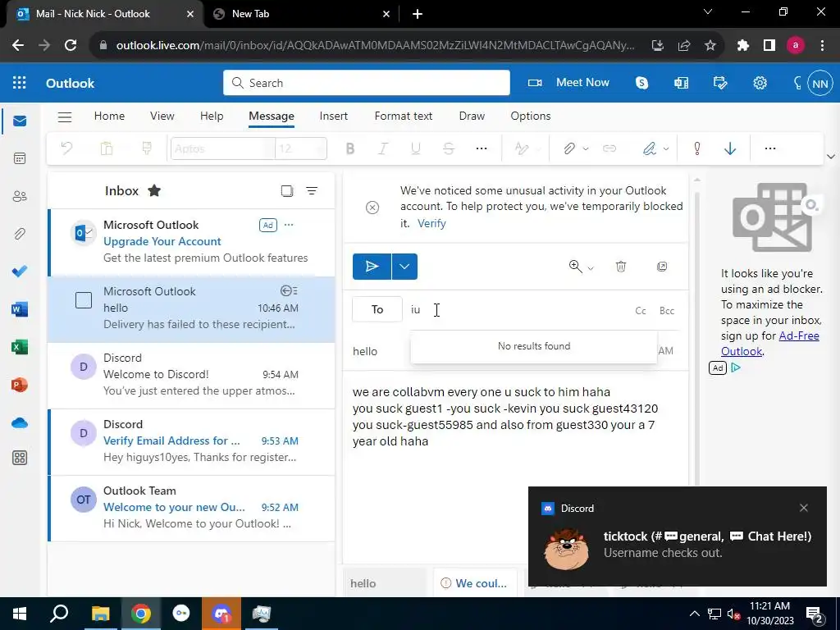Open more formatting options ellipsis
840x630 pixels.
tap(482, 148)
